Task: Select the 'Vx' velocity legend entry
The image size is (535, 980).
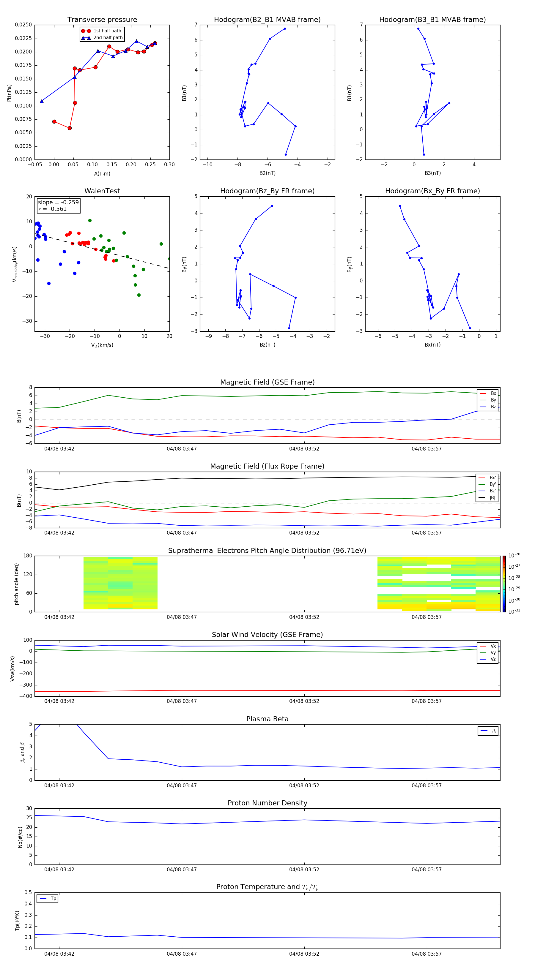Action: click(x=488, y=646)
